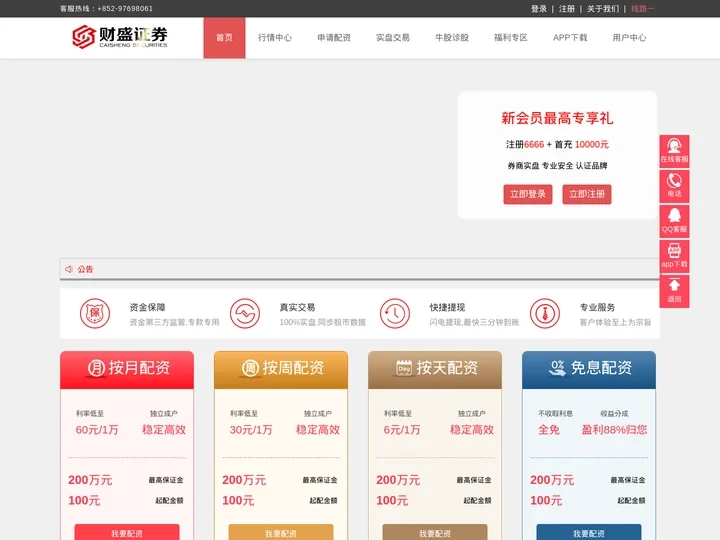This screenshot has width=720, height=540.
Task: Click the blue 我要配资 button on interest-free card
Action: pos(589,533)
